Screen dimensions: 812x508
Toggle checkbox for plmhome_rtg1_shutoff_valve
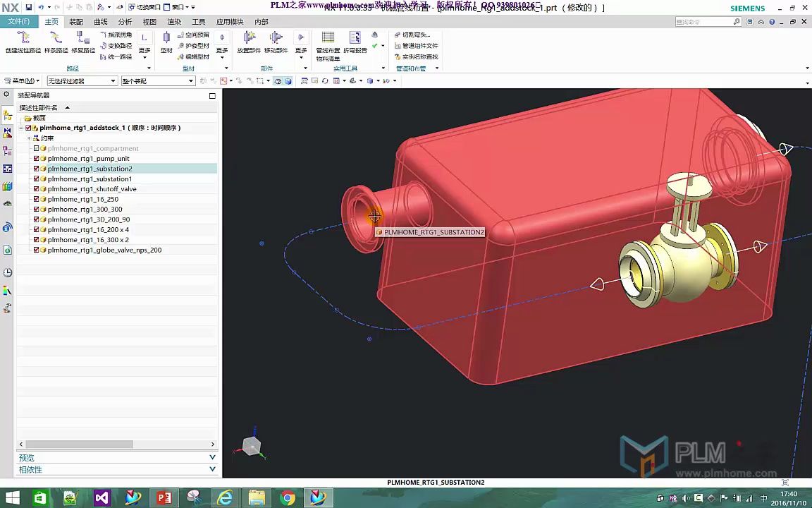(37, 189)
